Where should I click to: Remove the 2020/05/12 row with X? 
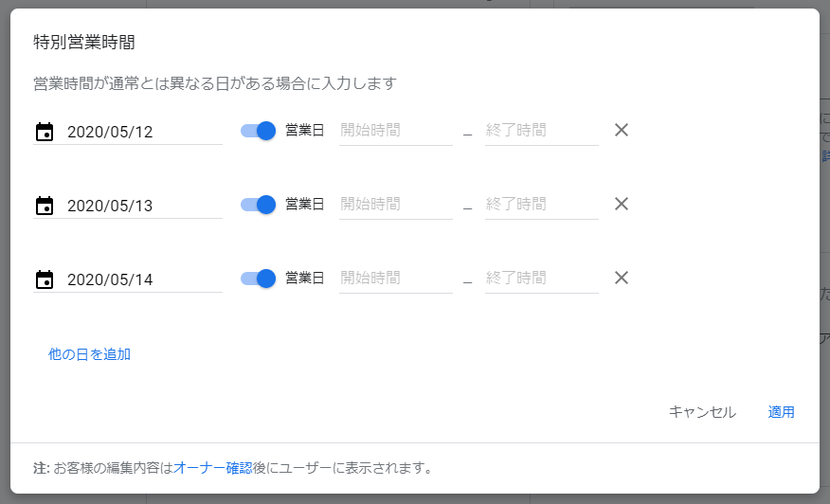(x=622, y=130)
